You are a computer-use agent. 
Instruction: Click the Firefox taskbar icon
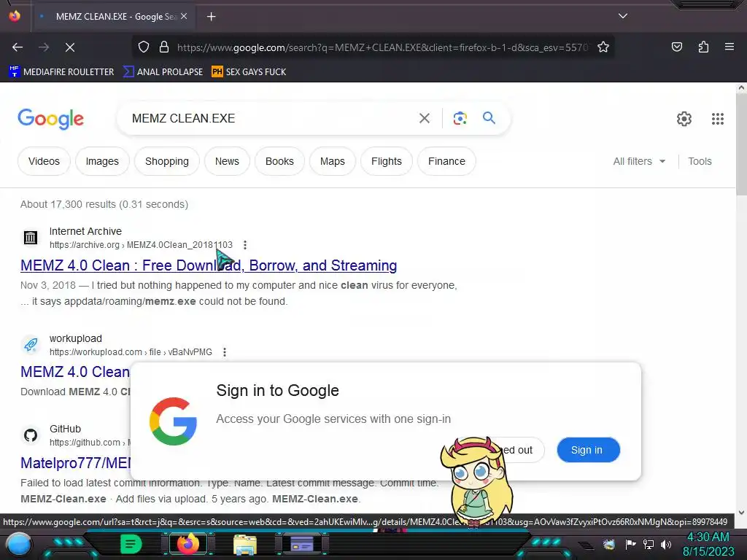[188, 544]
